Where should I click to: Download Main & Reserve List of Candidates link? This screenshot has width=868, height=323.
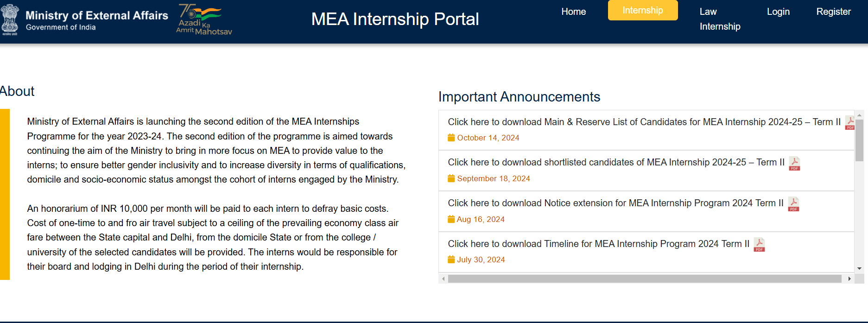644,122
